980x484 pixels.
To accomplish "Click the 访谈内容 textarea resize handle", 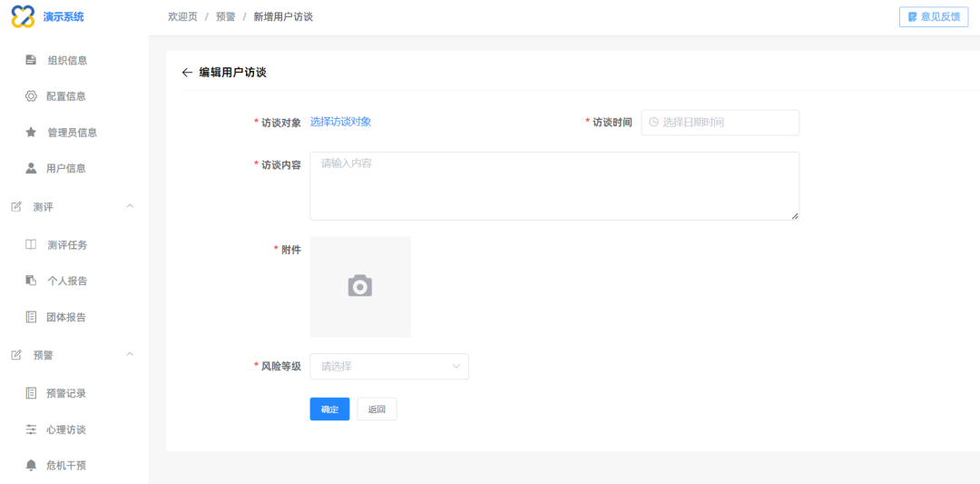I will pyautogui.click(x=794, y=216).
